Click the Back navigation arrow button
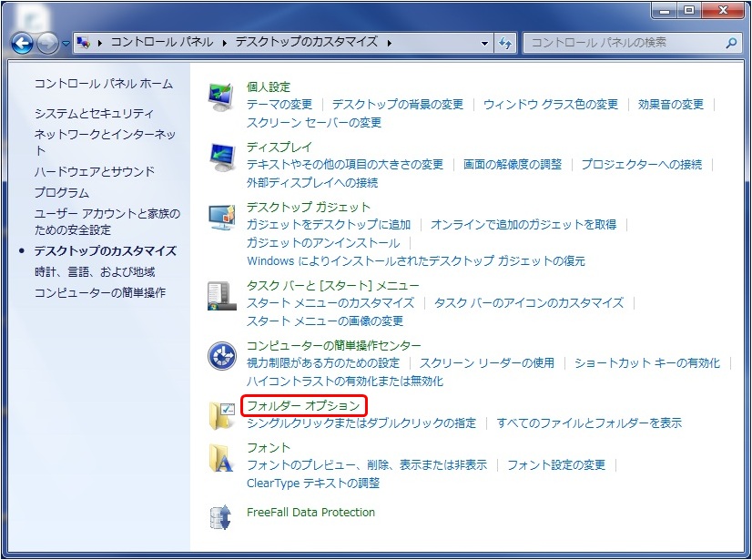 pyautogui.click(x=23, y=43)
